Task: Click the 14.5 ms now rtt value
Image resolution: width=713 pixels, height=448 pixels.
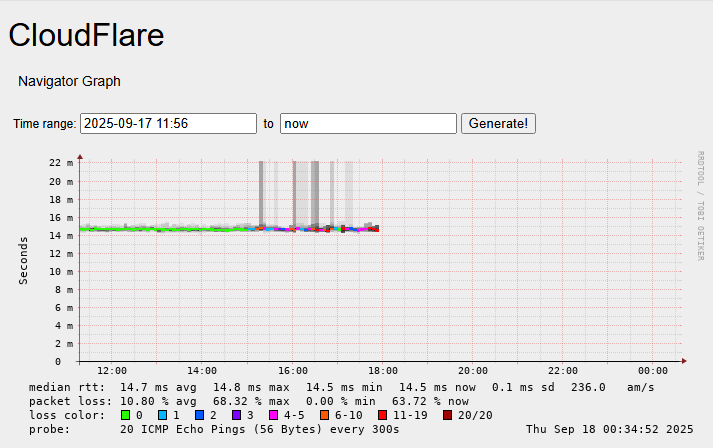Action: tap(437, 388)
